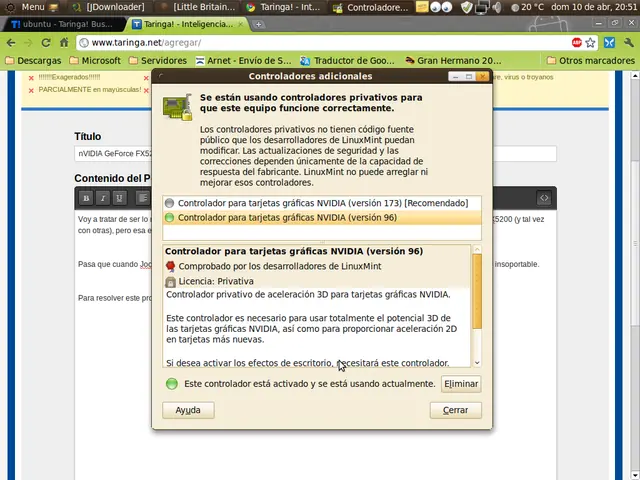Toggle underline in the Taringa editor
This screenshot has height=480, width=640.
coord(119,198)
